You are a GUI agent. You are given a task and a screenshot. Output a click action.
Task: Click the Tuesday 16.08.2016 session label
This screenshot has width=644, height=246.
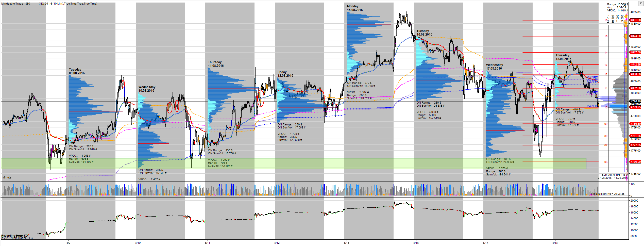tap(425, 33)
